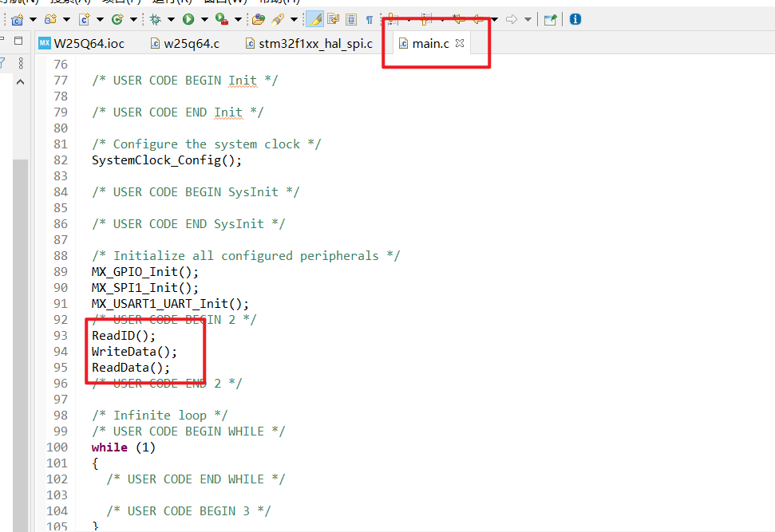
Task: Click 'USER CODE BEGIN 3' comment
Action: (188, 510)
